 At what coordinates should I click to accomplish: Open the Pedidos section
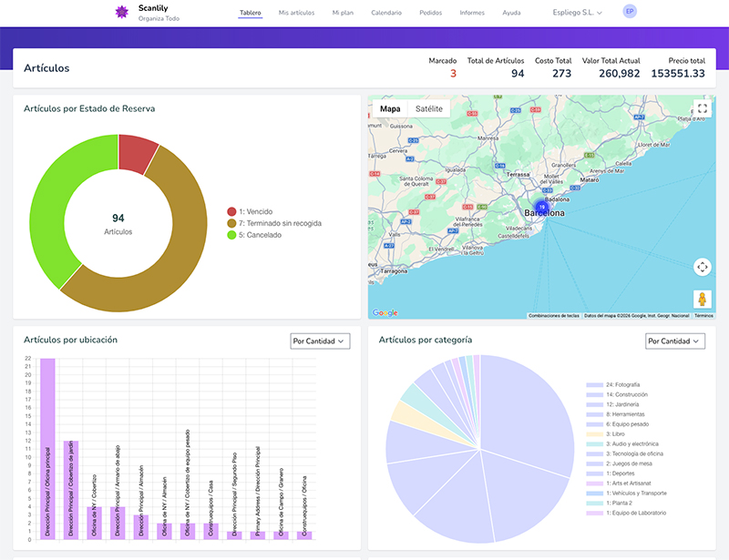pyautogui.click(x=430, y=13)
